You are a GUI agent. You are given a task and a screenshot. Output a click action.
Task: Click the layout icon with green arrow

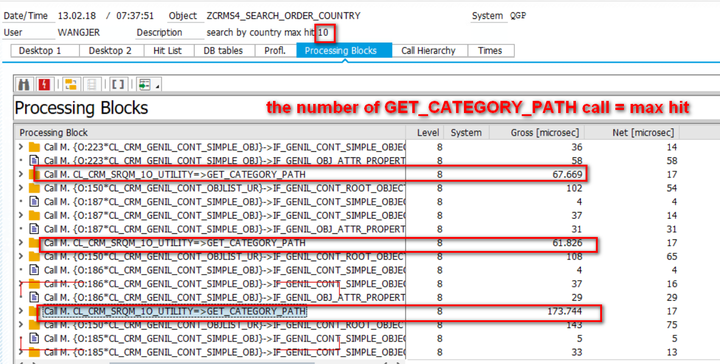pyautogui.click(x=145, y=84)
